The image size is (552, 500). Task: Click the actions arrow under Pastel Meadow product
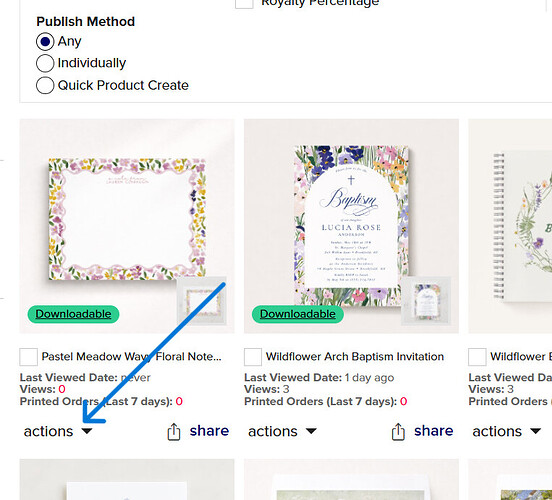coord(87,431)
